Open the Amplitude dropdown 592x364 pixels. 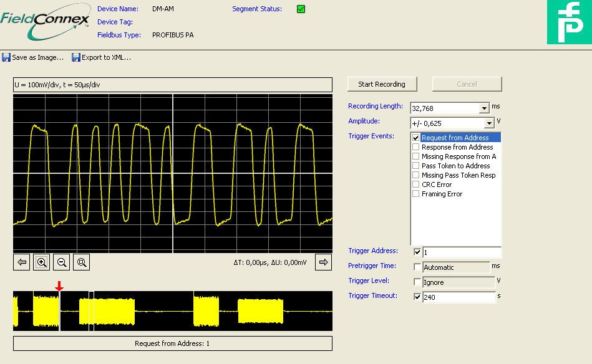pyautogui.click(x=489, y=123)
